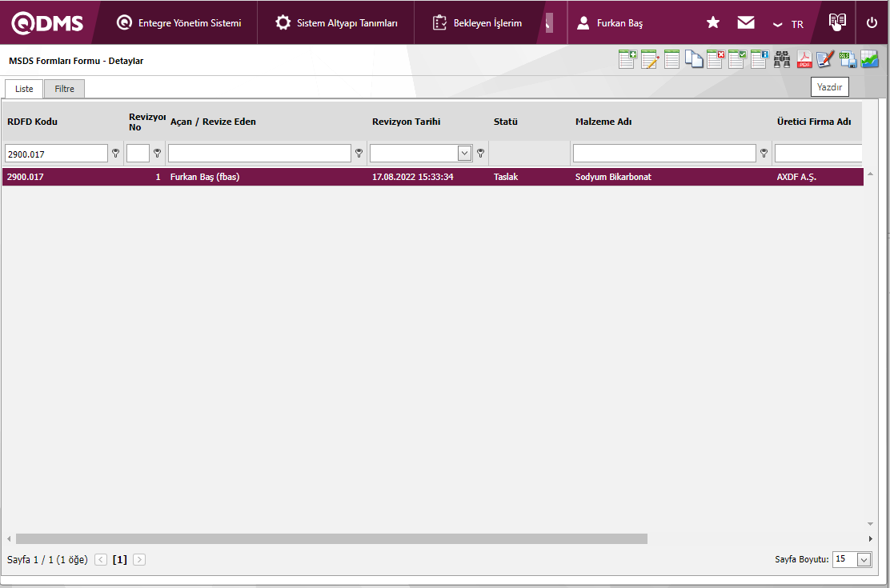890x588 pixels.
Task: Click the QDMS logo
Action: click(47, 22)
